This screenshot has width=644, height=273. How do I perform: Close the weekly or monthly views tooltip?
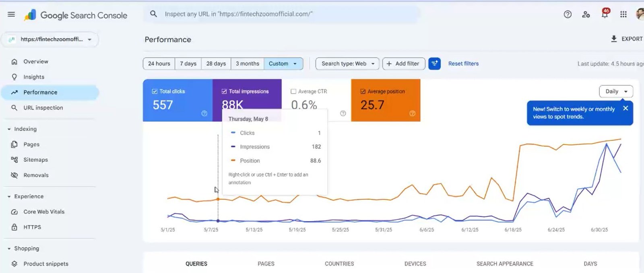tap(625, 108)
